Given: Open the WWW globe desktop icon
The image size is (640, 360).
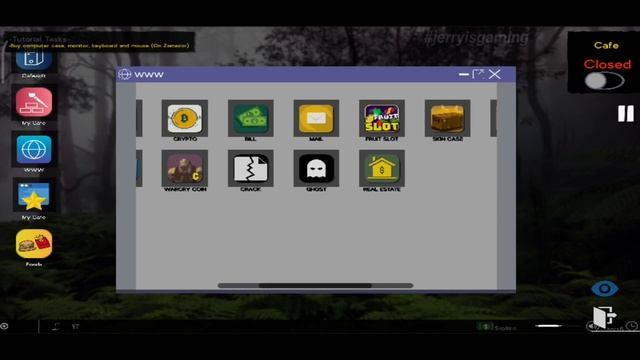Looking at the screenshot, I should click(x=34, y=149).
